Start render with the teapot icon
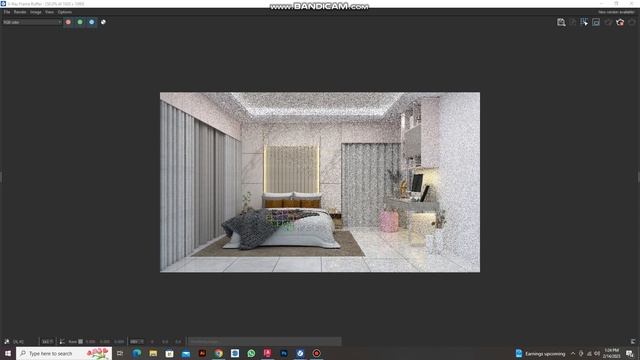Viewport: 640px width, 360px height. (x=620, y=22)
